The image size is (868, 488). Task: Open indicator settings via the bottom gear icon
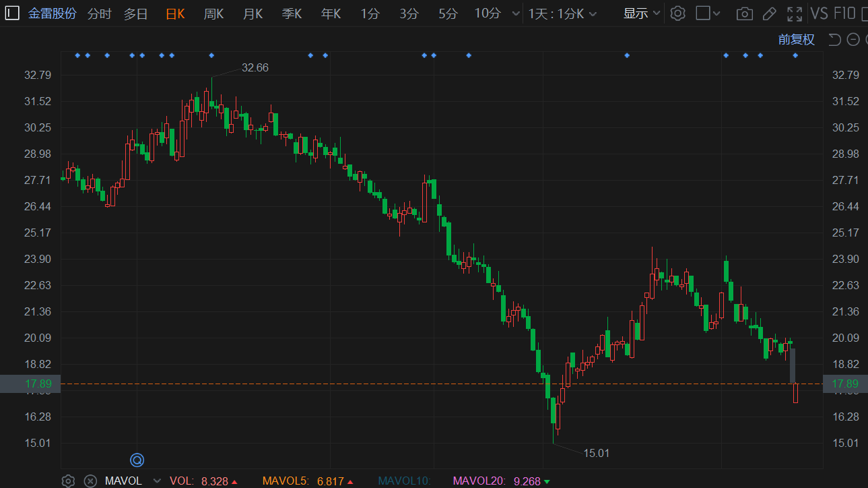click(67, 481)
